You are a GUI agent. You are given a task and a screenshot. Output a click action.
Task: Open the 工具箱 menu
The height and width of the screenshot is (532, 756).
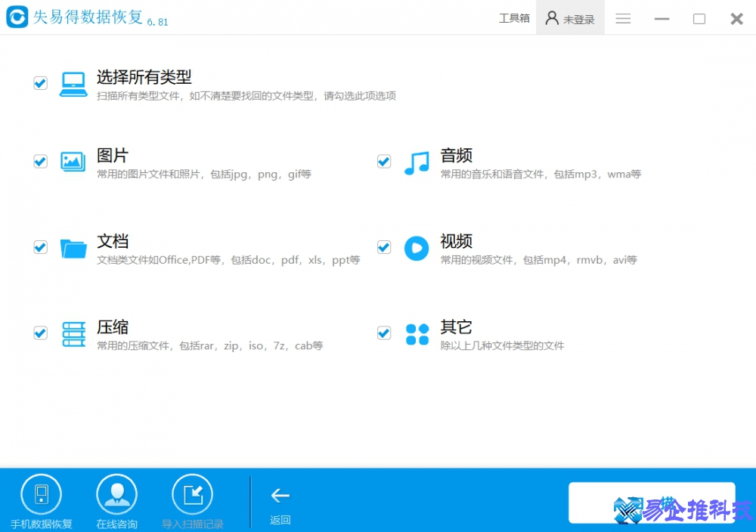click(x=515, y=18)
